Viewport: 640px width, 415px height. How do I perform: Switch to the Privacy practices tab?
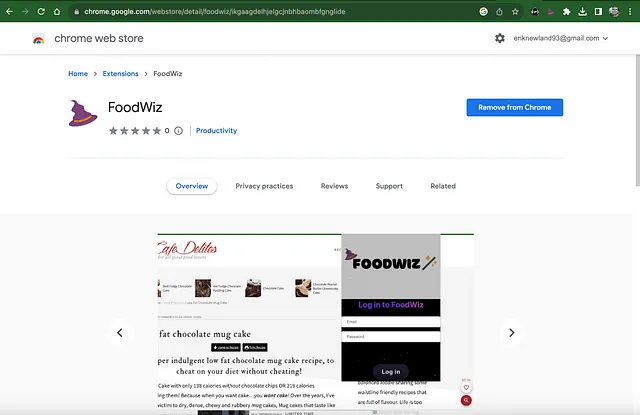tap(264, 186)
